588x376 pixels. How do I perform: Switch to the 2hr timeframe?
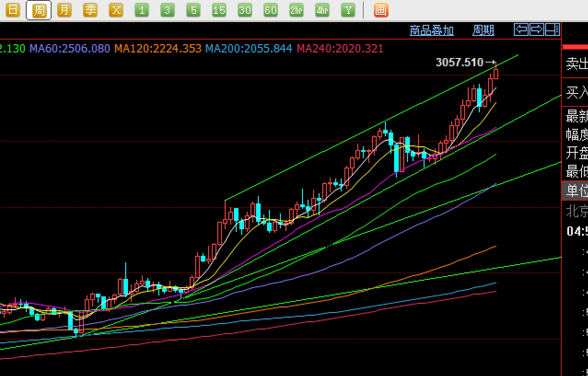click(297, 10)
